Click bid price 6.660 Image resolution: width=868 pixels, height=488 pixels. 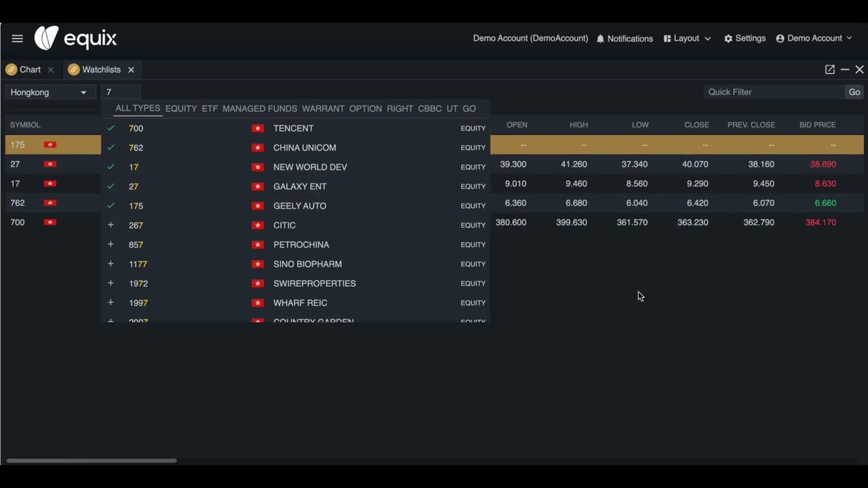pos(825,203)
